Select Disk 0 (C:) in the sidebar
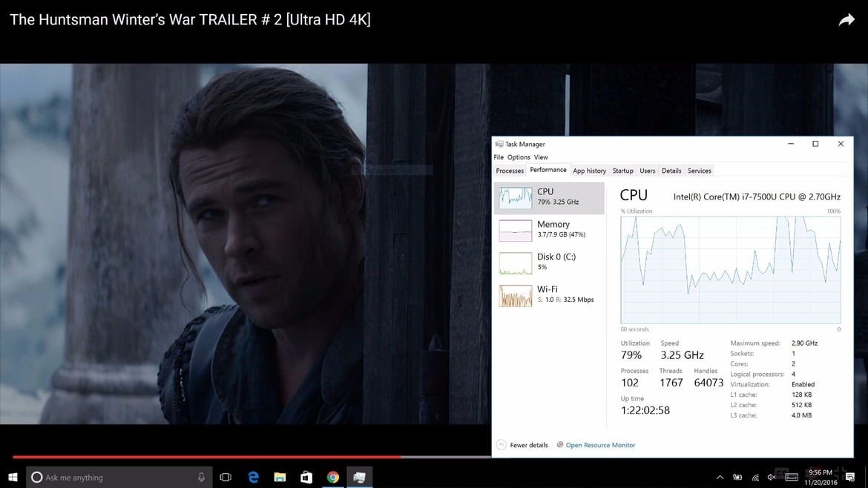868x488 pixels. tap(549, 263)
